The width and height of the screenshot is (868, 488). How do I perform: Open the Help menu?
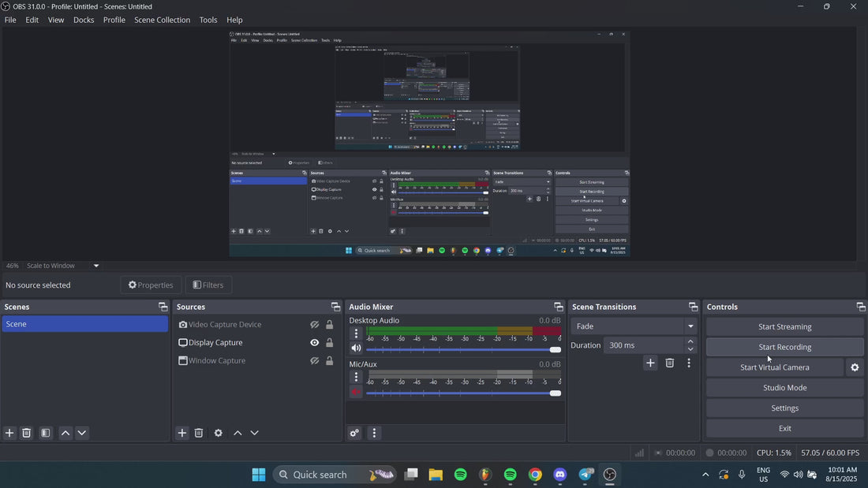[234, 20]
